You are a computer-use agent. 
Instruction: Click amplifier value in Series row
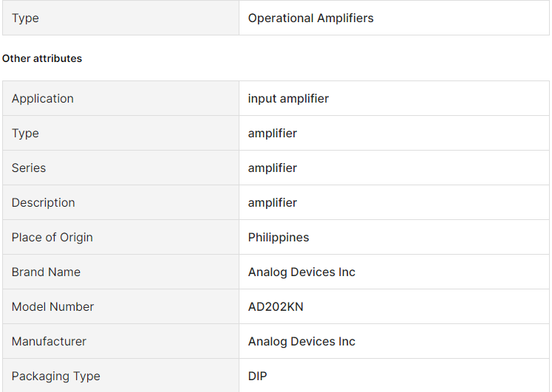(x=273, y=168)
